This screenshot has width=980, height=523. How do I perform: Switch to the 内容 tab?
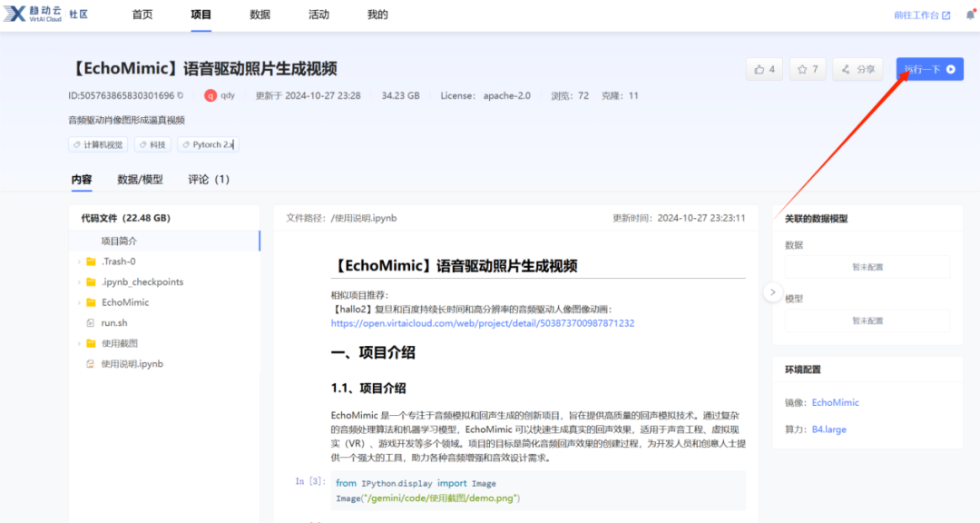(82, 180)
